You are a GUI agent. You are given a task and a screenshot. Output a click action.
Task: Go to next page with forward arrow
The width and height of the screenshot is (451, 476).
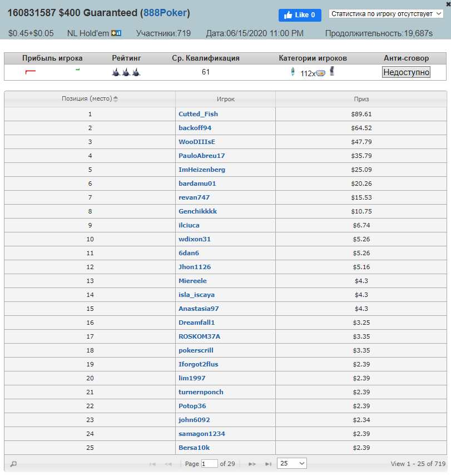click(x=251, y=464)
